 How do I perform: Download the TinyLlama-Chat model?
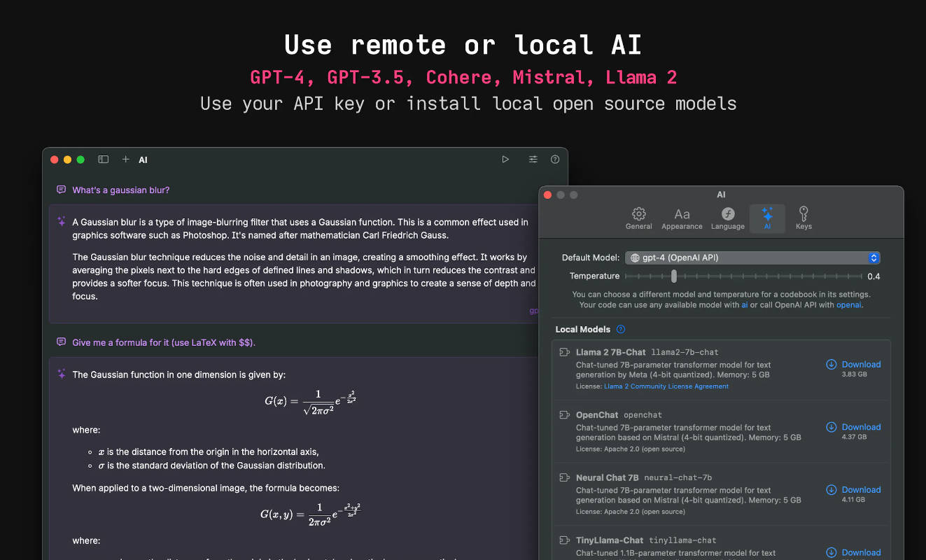coord(860,552)
